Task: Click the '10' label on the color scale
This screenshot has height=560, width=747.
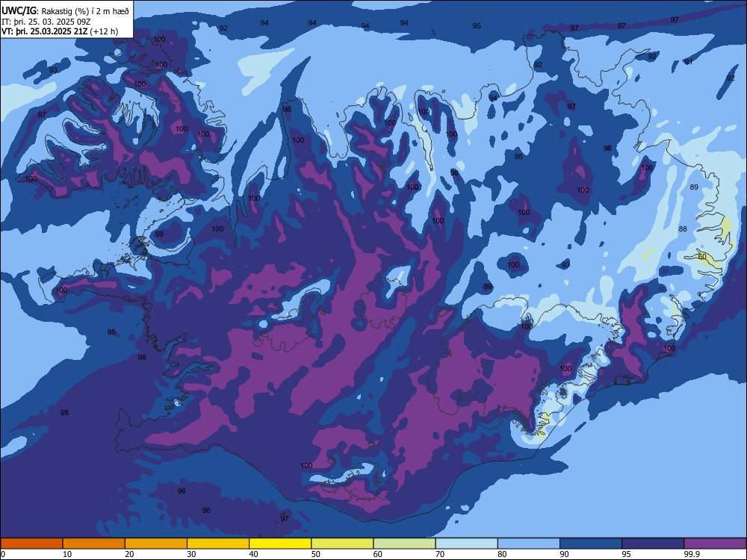Action: [67, 554]
